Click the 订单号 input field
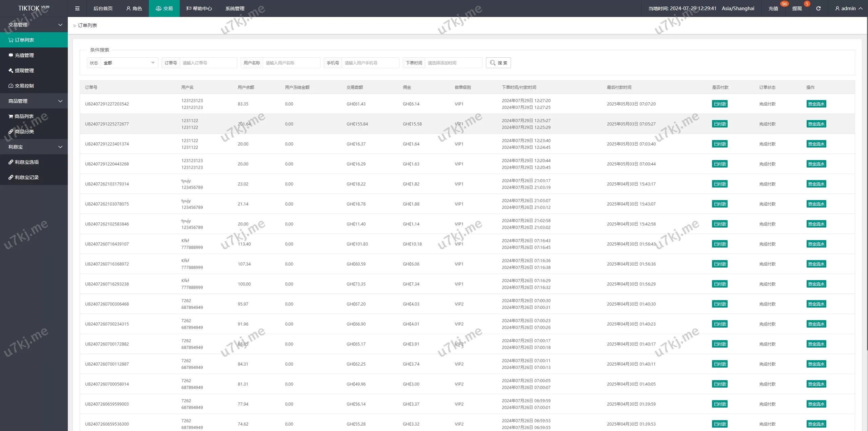 point(208,63)
